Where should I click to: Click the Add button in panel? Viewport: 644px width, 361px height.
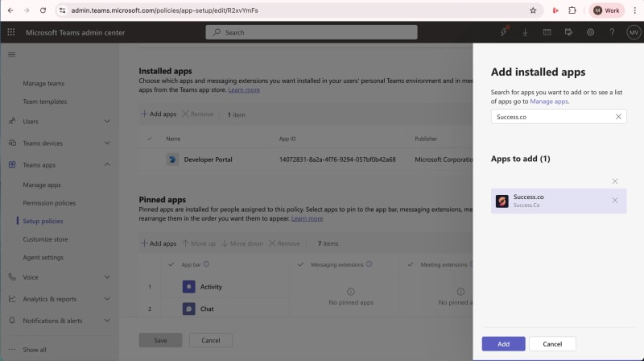(x=504, y=344)
